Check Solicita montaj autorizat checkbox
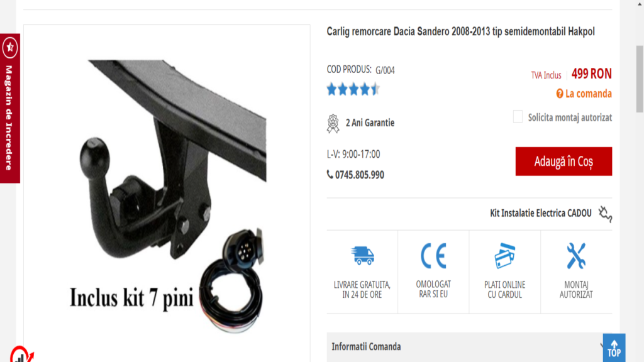Screen dimensions: 644x362 tap(518, 116)
